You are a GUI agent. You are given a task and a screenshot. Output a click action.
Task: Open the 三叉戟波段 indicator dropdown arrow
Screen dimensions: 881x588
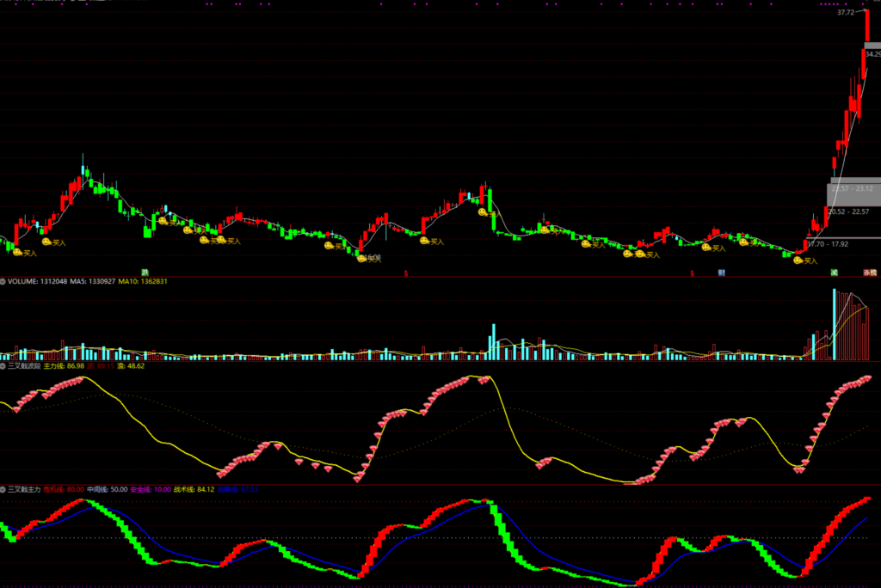tap(3, 365)
